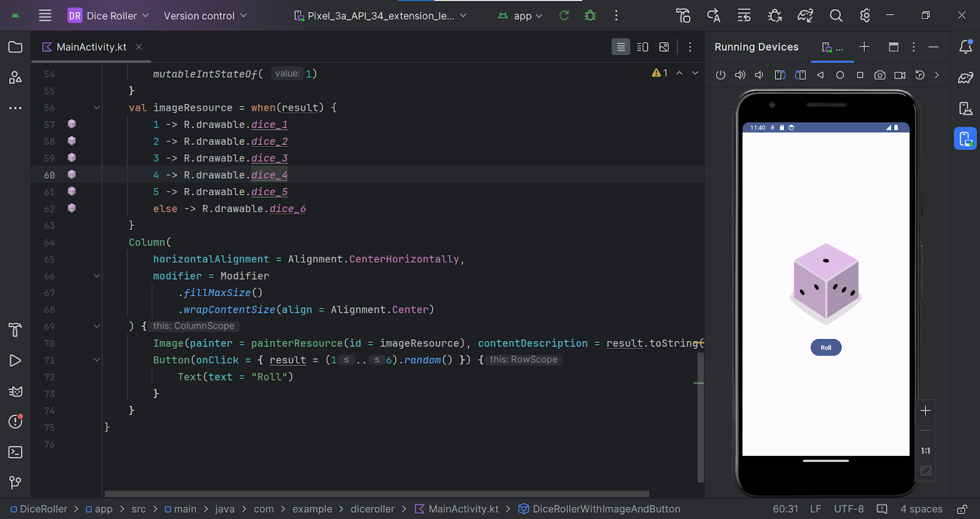This screenshot has height=519, width=980.
Task: Go to next highlighted problem arrow
Action: 695,73
